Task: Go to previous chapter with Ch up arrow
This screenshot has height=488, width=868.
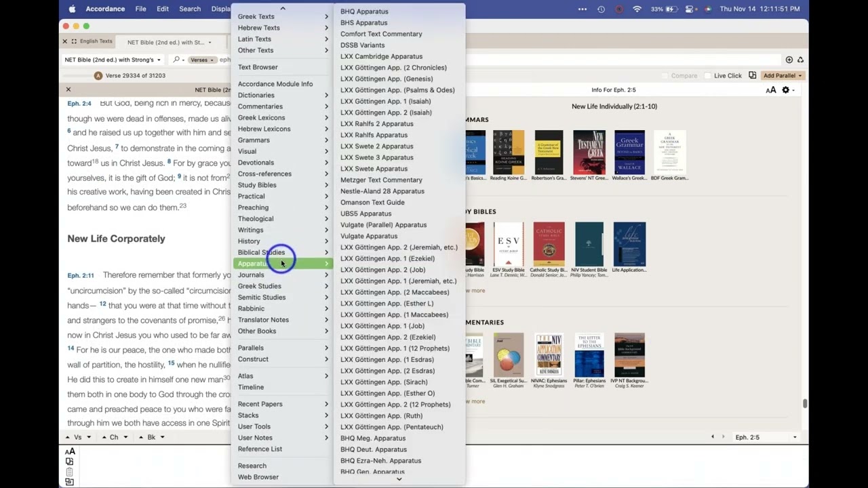Action: pyautogui.click(x=104, y=437)
